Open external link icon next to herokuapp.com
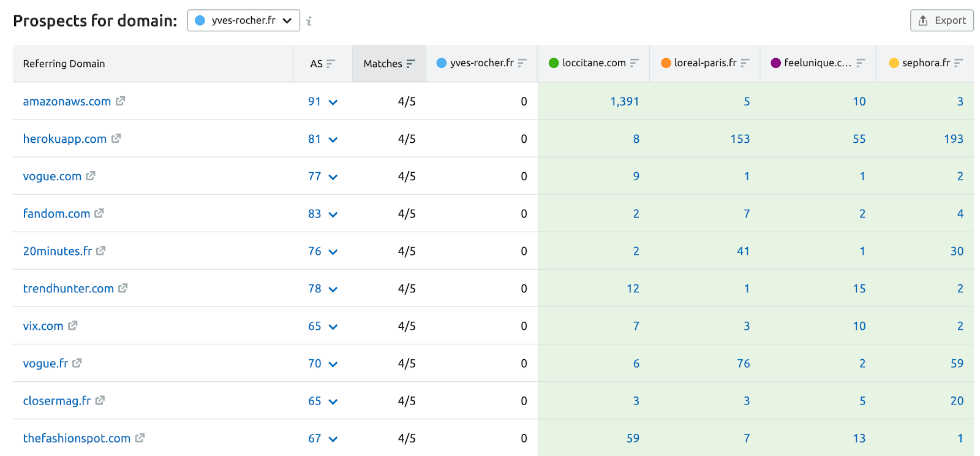Viewport: 980px width, 456px height. click(x=116, y=138)
